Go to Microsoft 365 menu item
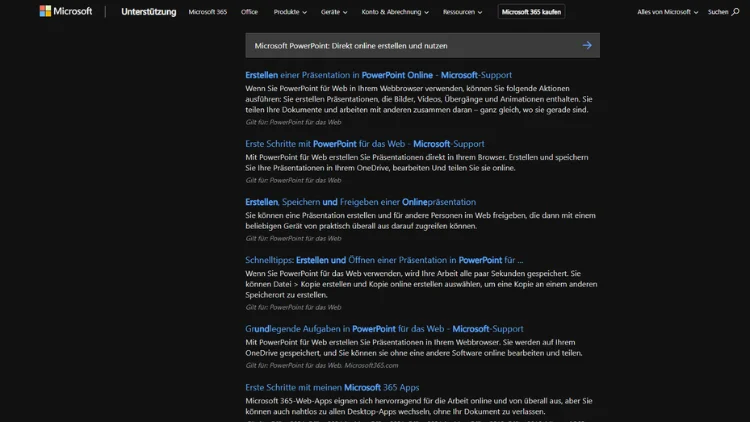The width and height of the screenshot is (750, 422). click(x=208, y=12)
